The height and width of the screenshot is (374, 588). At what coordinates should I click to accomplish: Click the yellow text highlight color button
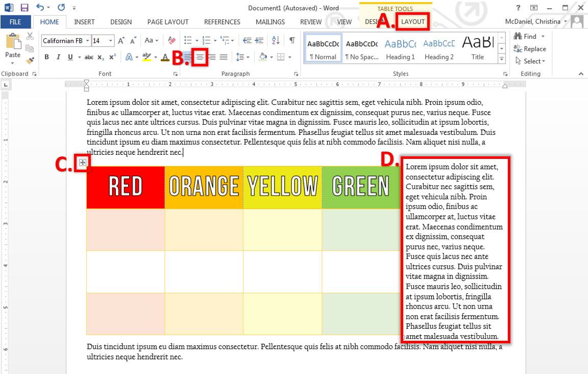[x=146, y=57]
